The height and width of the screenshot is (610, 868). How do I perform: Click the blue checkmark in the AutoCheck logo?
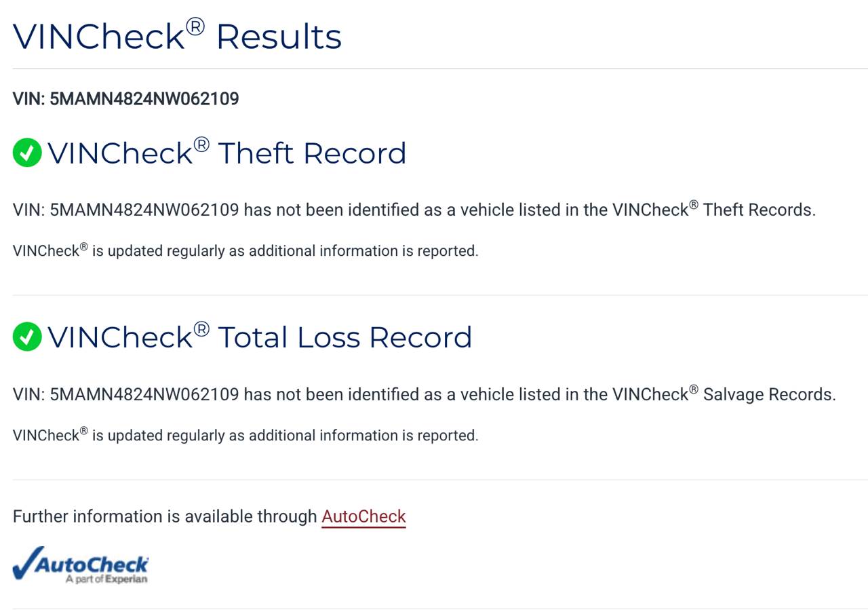coord(26,563)
